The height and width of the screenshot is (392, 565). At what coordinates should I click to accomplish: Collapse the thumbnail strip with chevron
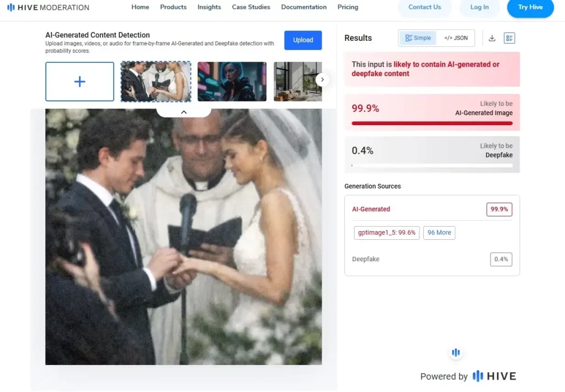coord(184,112)
